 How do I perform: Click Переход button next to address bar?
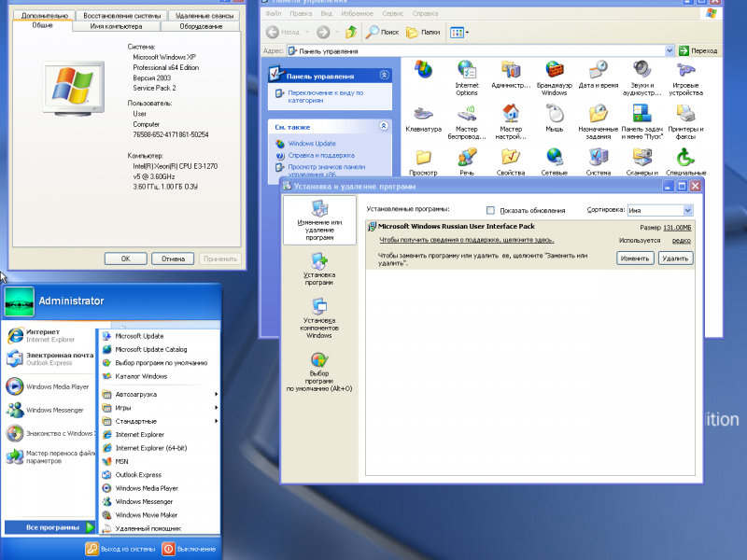(698, 50)
